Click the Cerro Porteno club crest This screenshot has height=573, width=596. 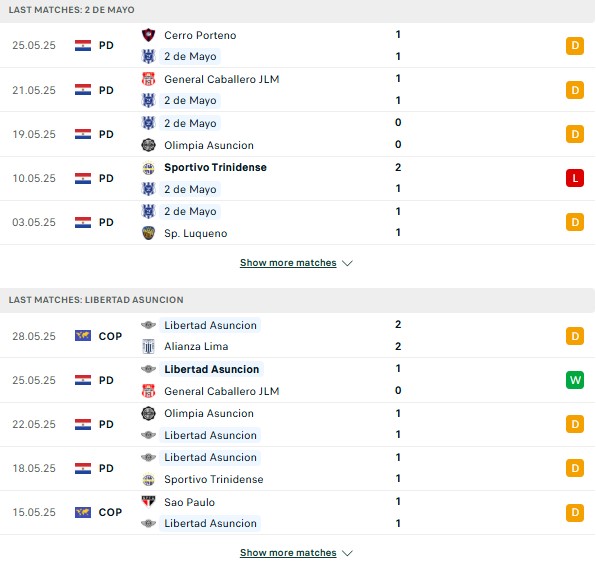pos(148,35)
